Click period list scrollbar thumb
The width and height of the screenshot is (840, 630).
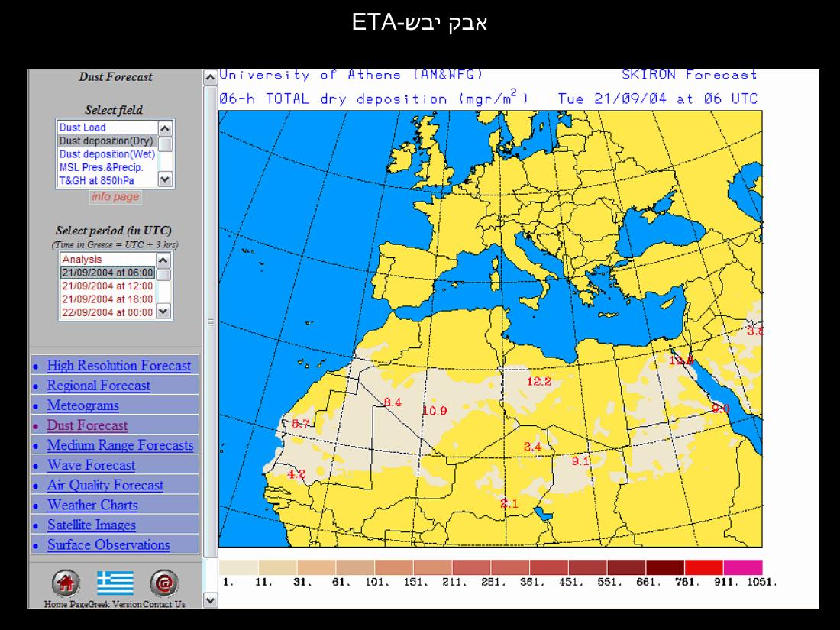(163, 275)
